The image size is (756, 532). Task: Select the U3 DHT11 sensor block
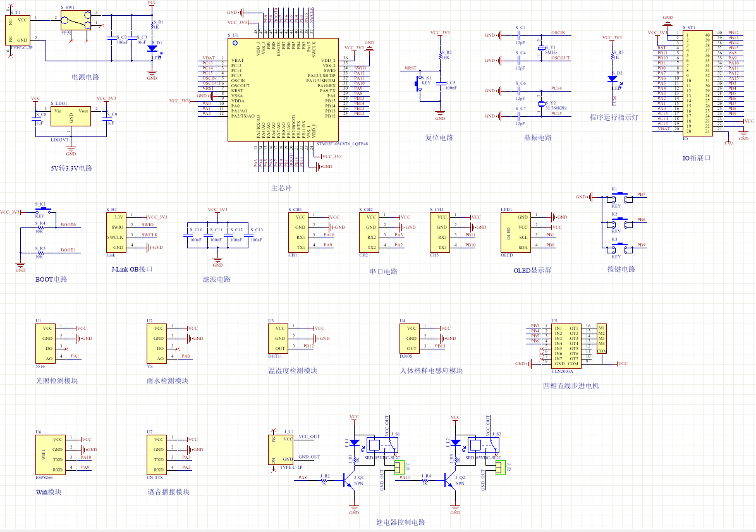(278, 339)
